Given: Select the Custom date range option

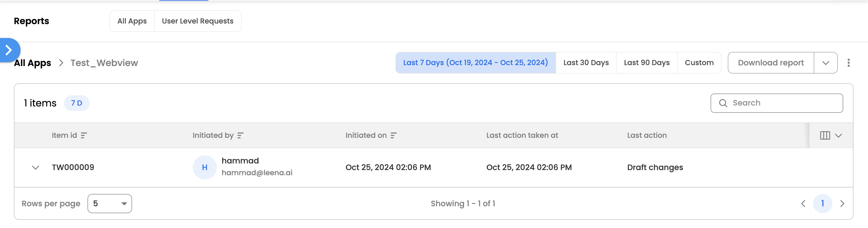Looking at the screenshot, I should [x=699, y=63].
